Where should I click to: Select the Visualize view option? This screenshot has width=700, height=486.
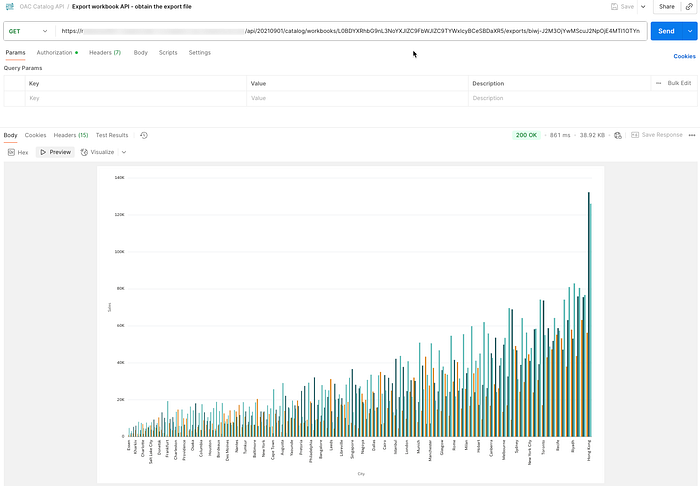(x=97, y=152)
